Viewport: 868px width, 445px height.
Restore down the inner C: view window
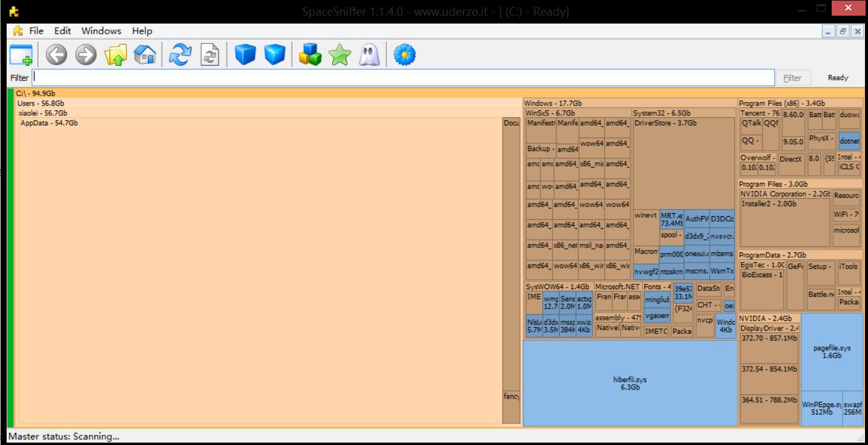point(842,31)
